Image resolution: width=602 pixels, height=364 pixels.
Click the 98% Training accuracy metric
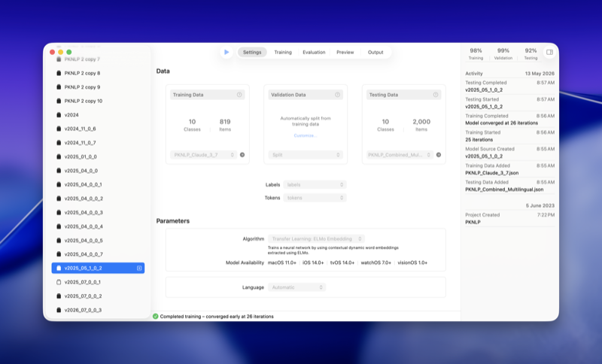click(x=476, y=53)
